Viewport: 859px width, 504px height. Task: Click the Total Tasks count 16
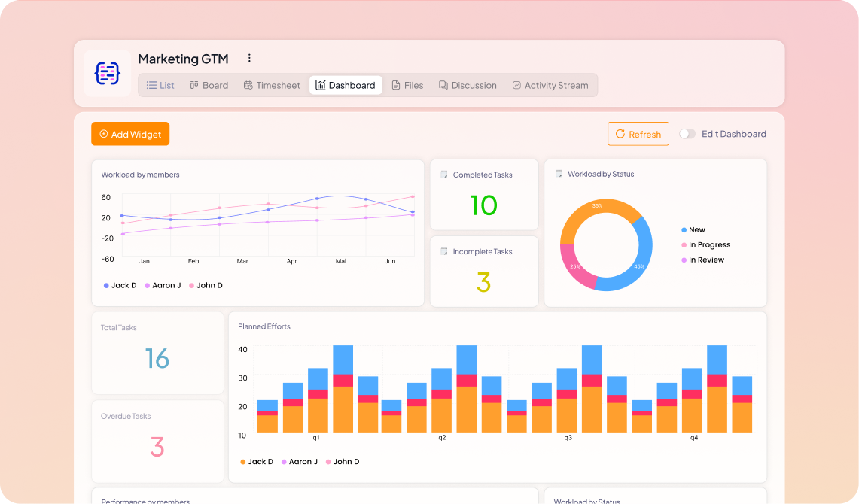pyautogui.click(x=157, y=359)
